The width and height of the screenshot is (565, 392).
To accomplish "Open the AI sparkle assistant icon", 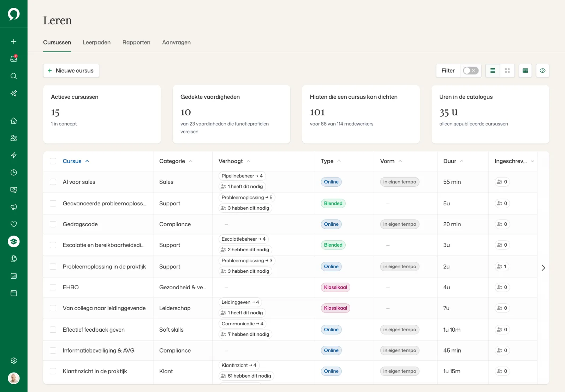I will (x=14, y=93).
